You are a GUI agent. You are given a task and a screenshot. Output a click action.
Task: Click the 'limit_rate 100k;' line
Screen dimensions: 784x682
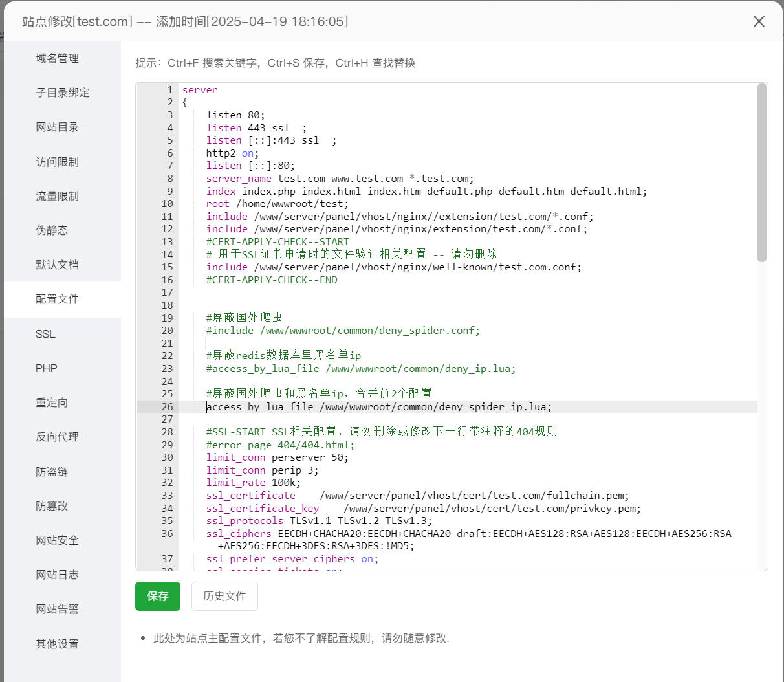point(254,483)
